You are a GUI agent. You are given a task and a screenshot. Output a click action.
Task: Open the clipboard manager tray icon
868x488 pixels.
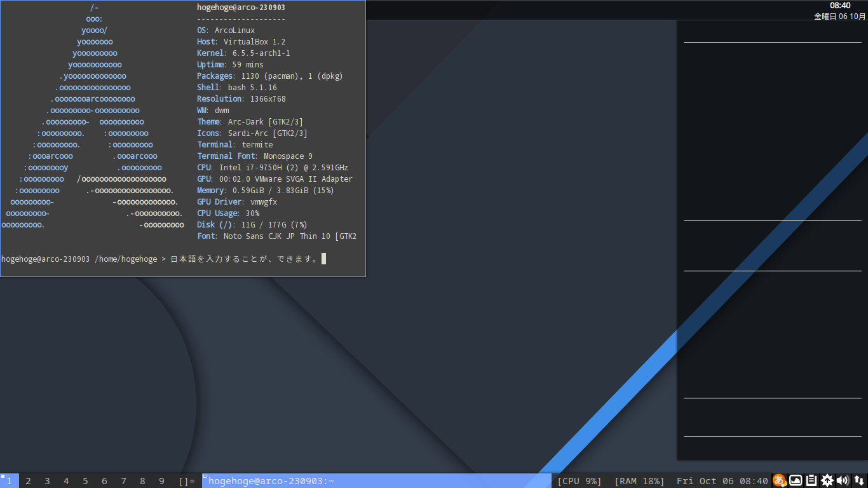[x=811, y=480]
